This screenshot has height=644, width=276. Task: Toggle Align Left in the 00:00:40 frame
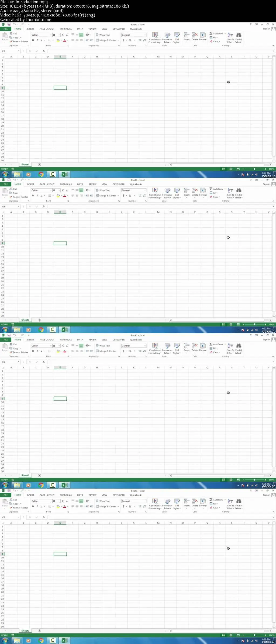click(73, 506)
